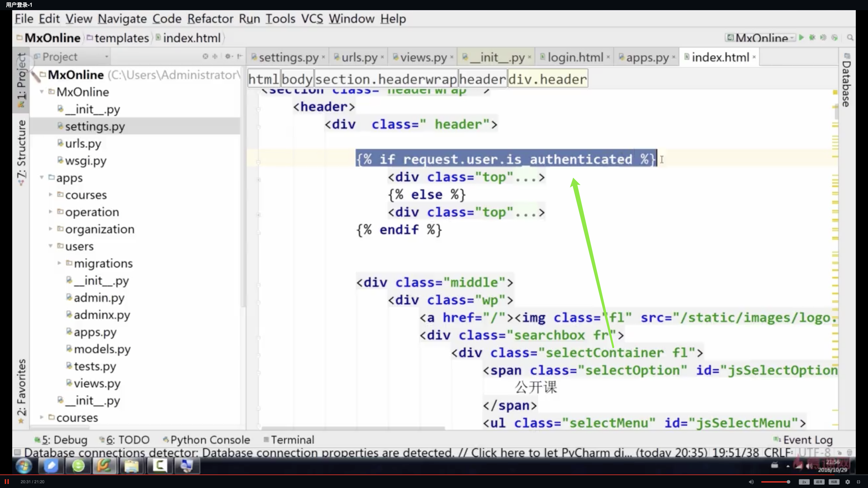Switch to the login.html editor tab
868x488 pixels.
[x=575, y=57]
